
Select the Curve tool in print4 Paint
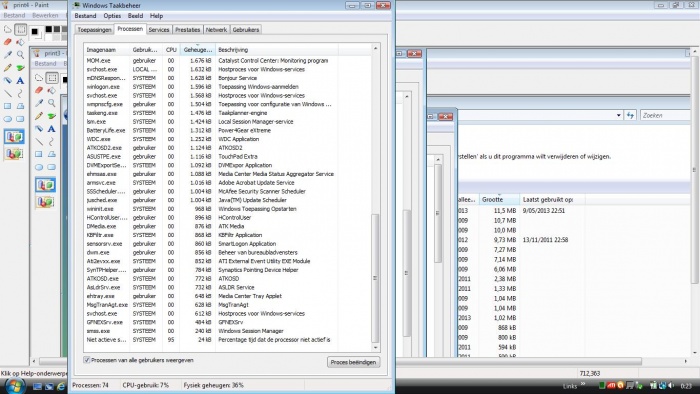(x=20, y=94)
